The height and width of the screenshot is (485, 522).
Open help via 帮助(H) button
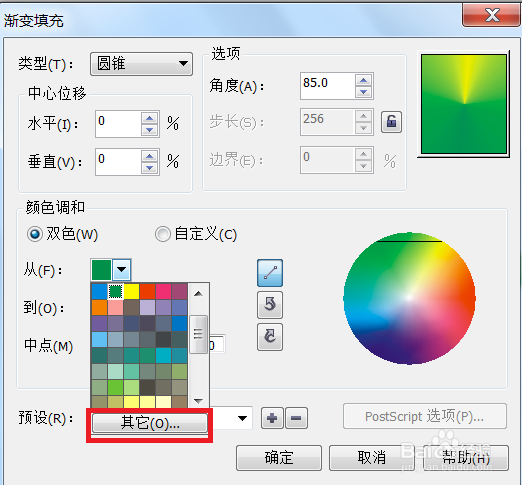pyautogui.click(x=466, y=458)
